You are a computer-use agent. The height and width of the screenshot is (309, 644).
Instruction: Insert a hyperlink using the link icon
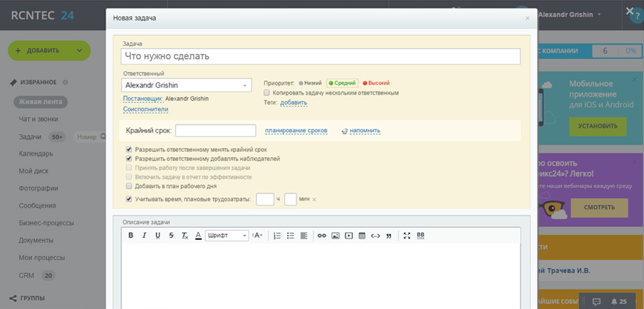point(321,235)
